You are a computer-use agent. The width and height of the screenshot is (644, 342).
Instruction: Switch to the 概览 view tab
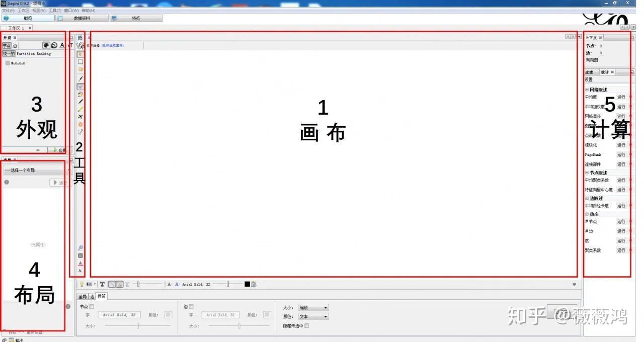click(x=27, y=18)
